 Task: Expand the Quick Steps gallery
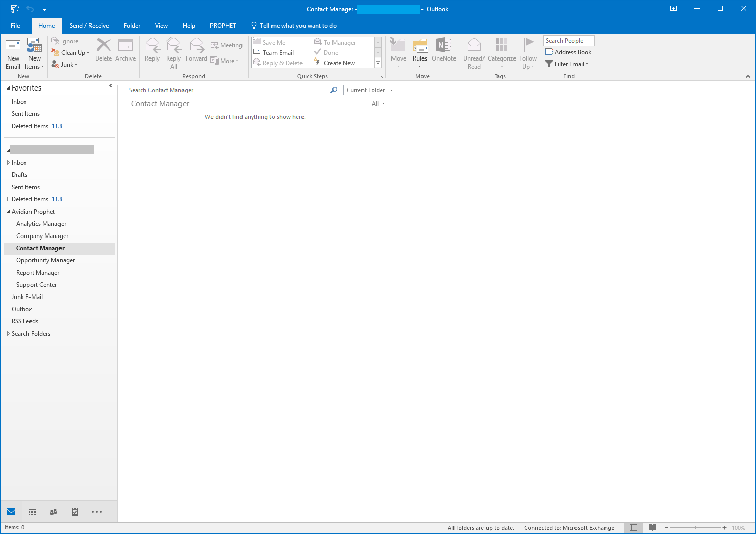tap(378, 63)
